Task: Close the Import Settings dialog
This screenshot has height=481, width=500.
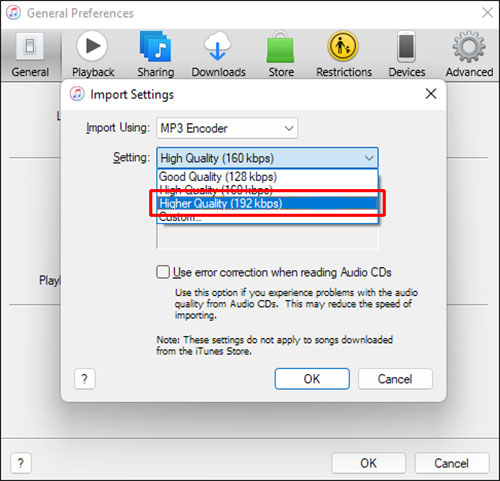Action: click(431, 94)
